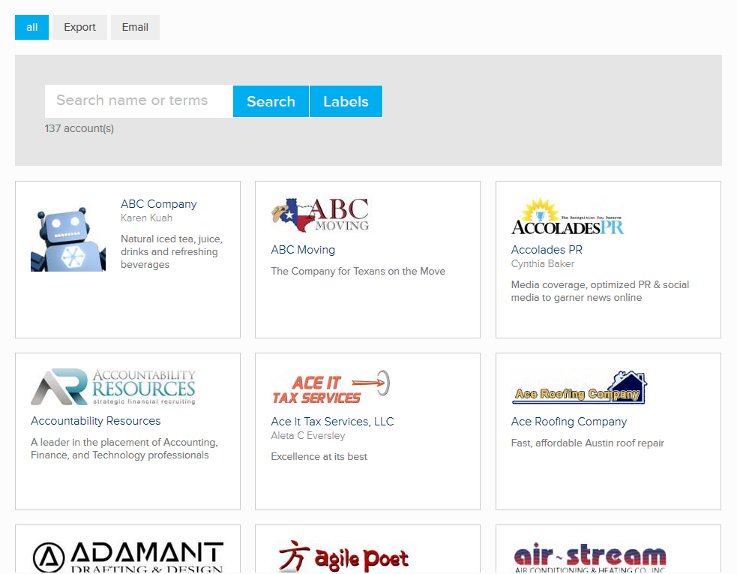The height and width of the screenshot is (574, 737).
Task: Click the Ace It Tax Services logo
Action: (331, 387)
